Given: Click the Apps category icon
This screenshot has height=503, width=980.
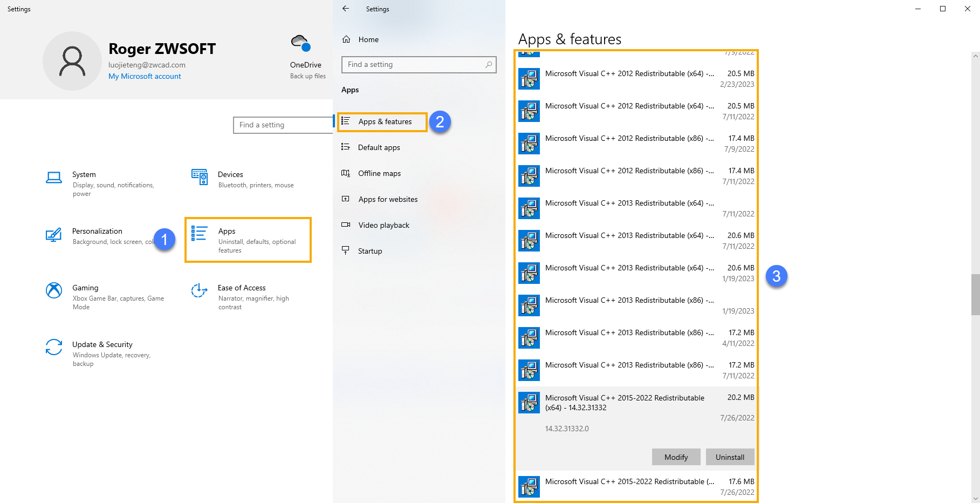Looking at the screenshot, I should [199, 233].
